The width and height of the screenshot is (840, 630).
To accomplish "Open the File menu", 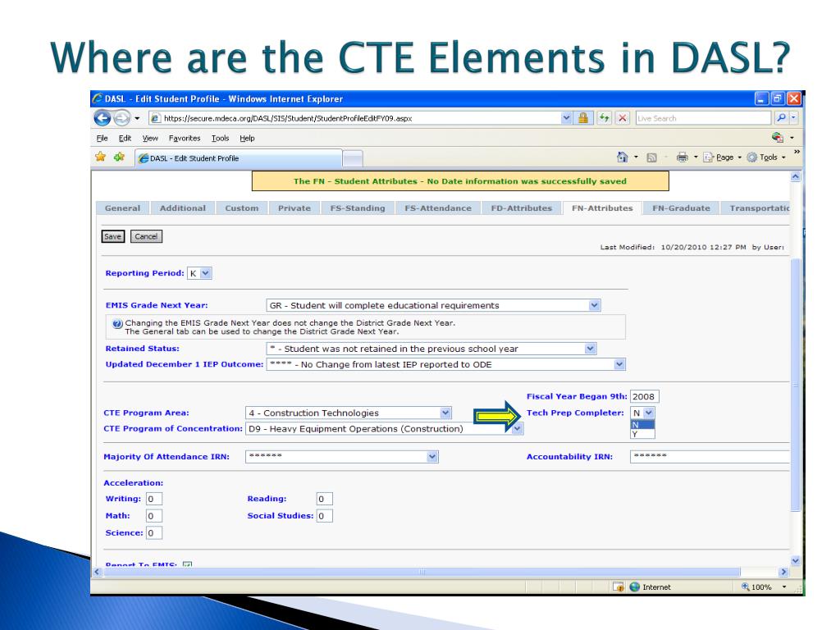I will [102, 138].
